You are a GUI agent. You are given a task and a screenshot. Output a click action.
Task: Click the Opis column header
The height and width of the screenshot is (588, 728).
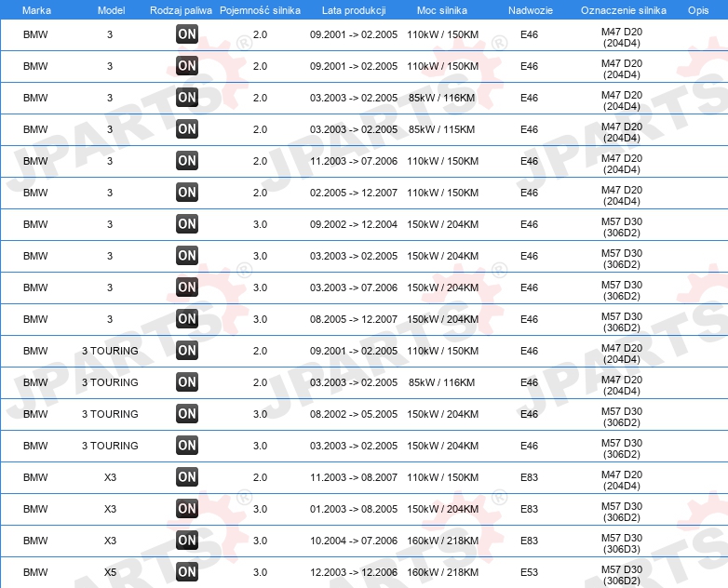click(698, 10)
